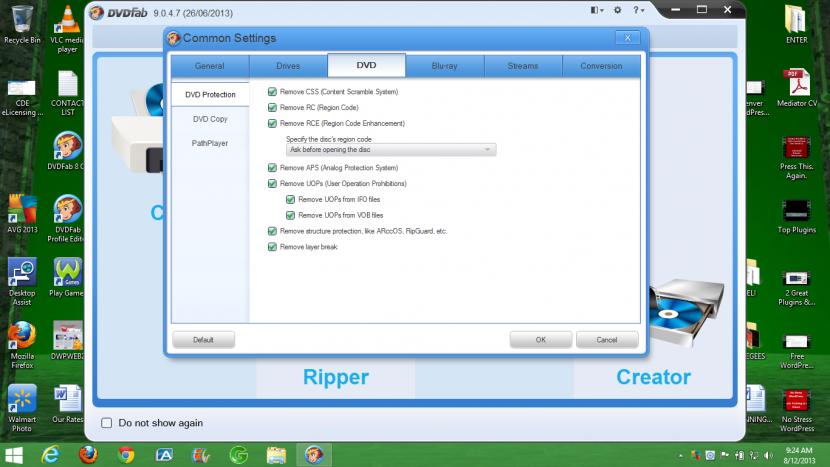Open 2 Great Plugins desktop icon
The height and width of the screenshot is (467, 830).
(796, 289)
